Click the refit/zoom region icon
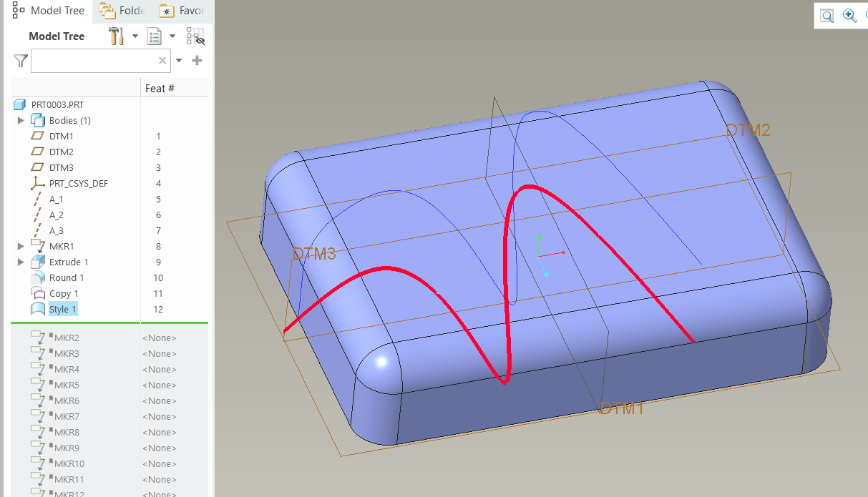Viewport: 868px width, 497px height. pyautogui.click(x=826, y=15)
